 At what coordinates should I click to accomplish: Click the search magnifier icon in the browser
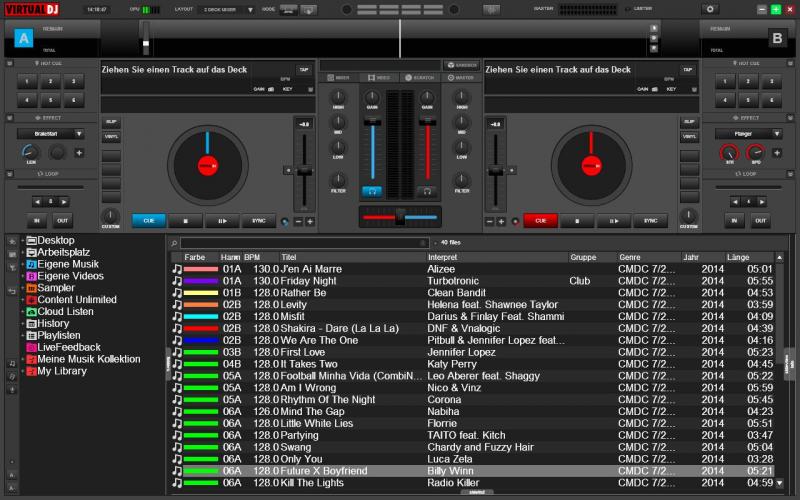[x=174, y=243]
